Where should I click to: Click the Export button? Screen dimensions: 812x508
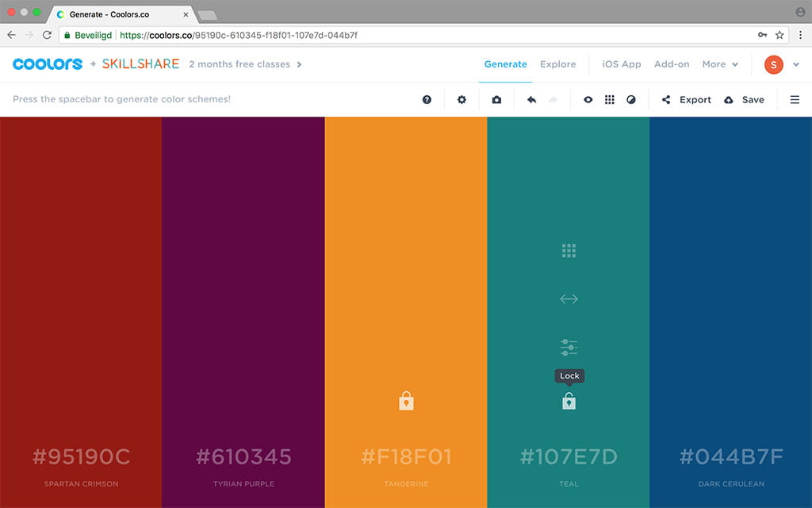687,100
